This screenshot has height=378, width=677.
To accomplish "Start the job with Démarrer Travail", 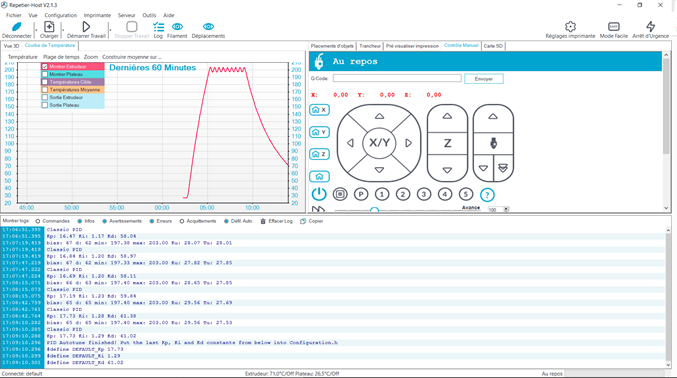I will (86, 27).
